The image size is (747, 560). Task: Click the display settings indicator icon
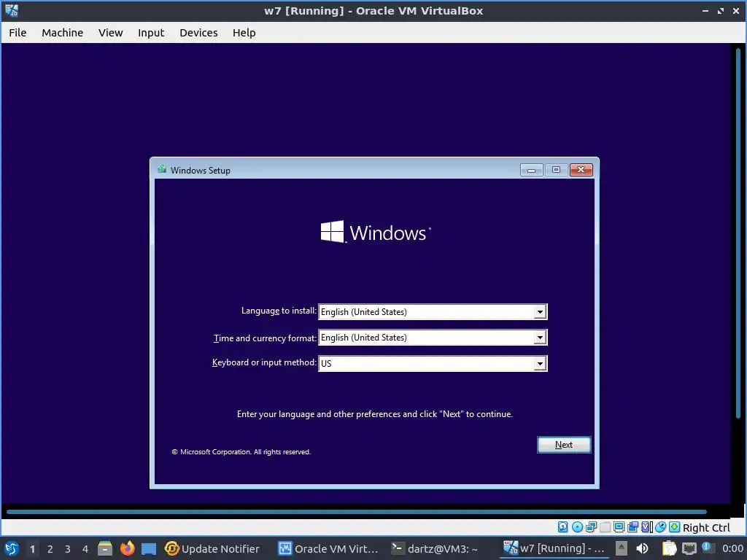coord(619,527)
